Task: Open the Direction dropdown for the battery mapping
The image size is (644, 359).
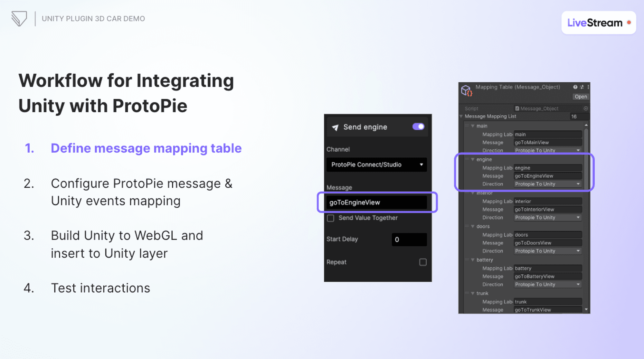Action: point(547,284)
